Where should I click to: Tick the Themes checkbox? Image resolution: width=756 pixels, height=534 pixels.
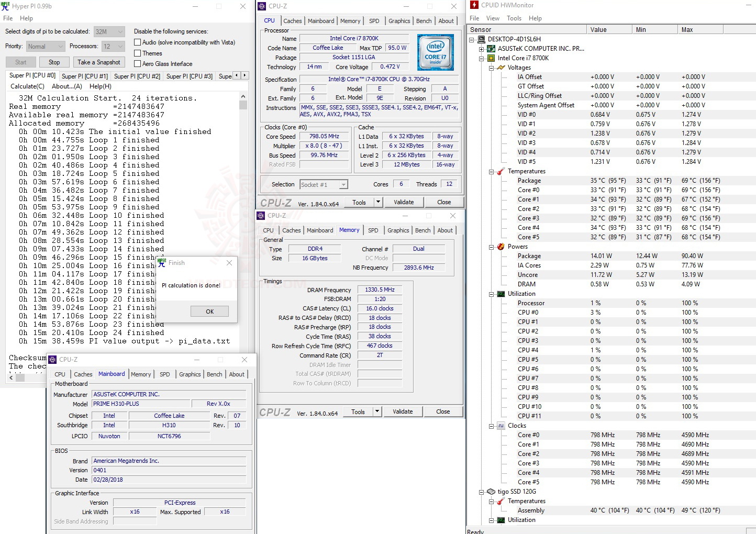[138, 53]
